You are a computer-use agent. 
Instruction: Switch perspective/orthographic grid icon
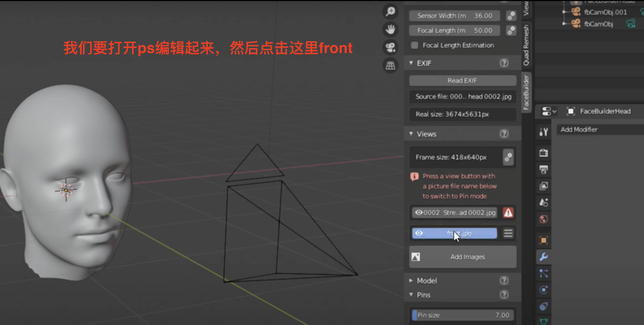pyautogui.click(x=390, y=66)
